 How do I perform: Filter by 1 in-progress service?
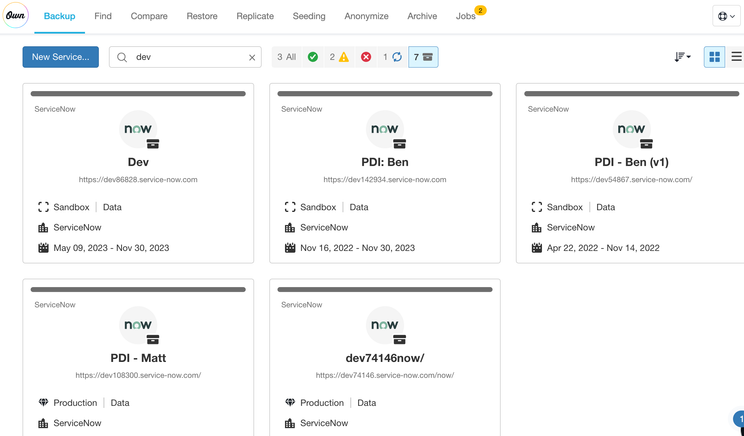(x=392, y=57)
